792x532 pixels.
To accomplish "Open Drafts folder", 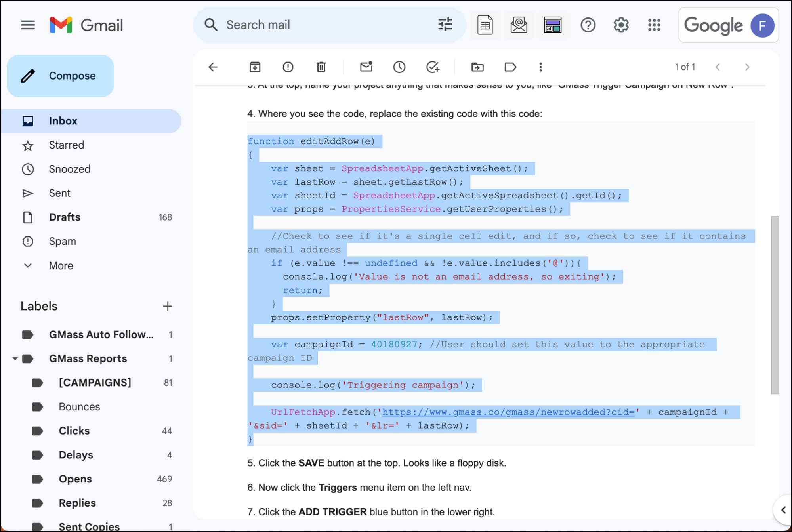I will [91, 217].
